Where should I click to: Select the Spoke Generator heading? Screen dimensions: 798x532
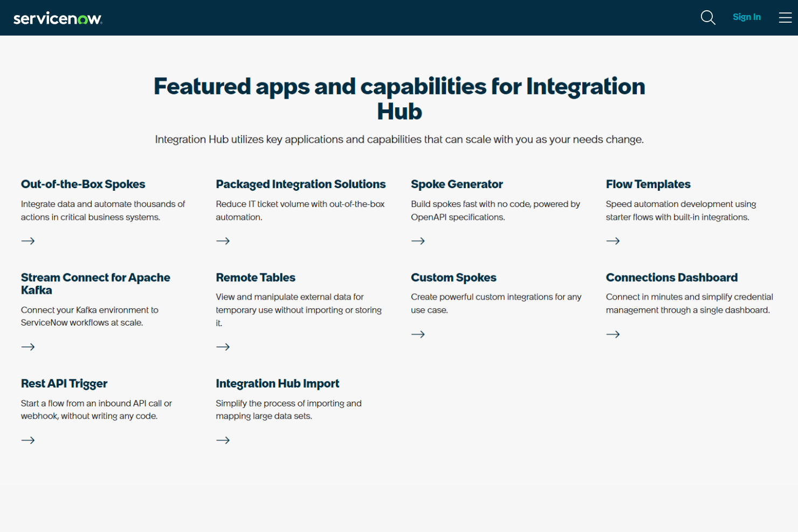click(457, 184)
